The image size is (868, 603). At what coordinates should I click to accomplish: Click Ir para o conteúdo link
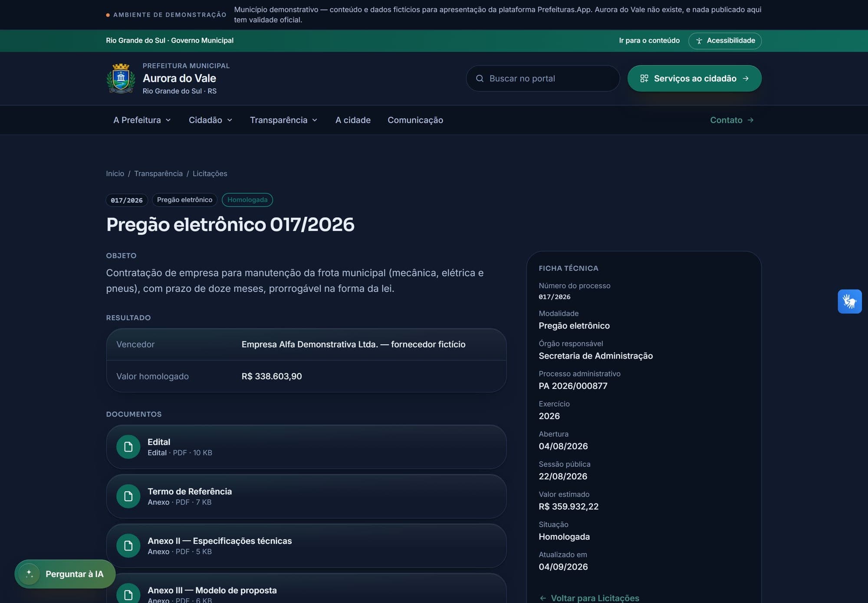[649, 40]
